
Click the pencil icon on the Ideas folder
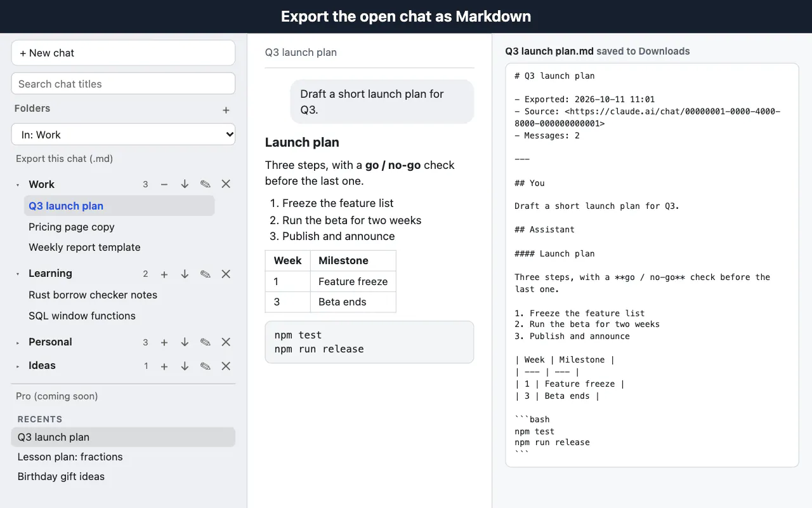pyautogui.click(x=205, y=366)
